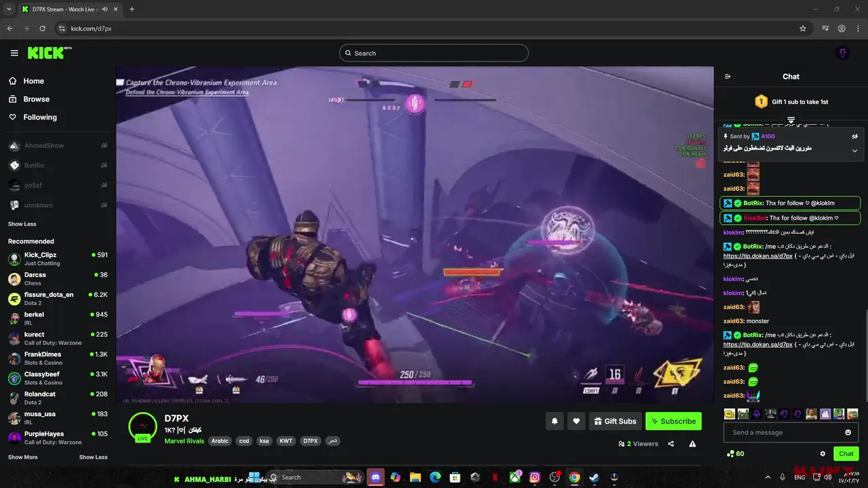Open musa_usa channel
This screenshot has height=488, width=868.
point(58,418)
